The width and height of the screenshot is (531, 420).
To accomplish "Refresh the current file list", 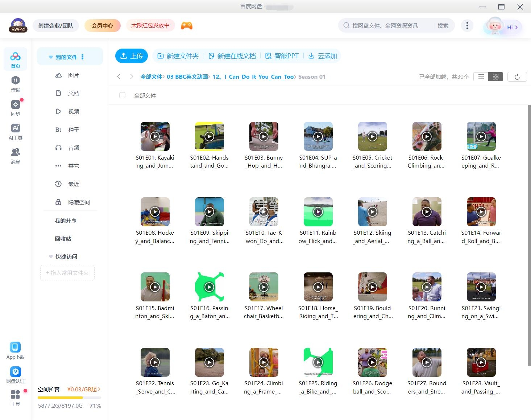I will pyautogui.click(x=517, y=77).
